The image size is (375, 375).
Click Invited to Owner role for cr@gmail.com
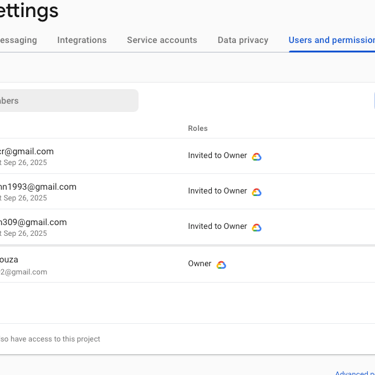coord(217,155)
